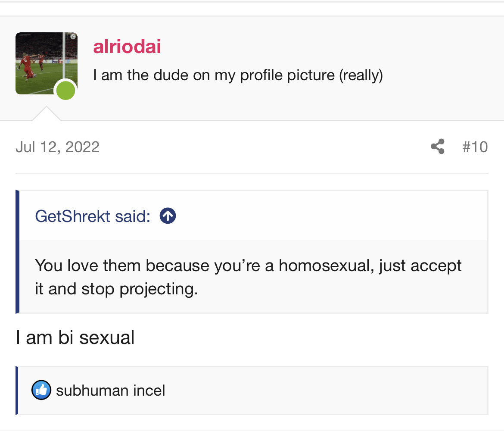The image size is (504, 431).
Task: Open the permalink for post #10
Action: coord(475,147)
